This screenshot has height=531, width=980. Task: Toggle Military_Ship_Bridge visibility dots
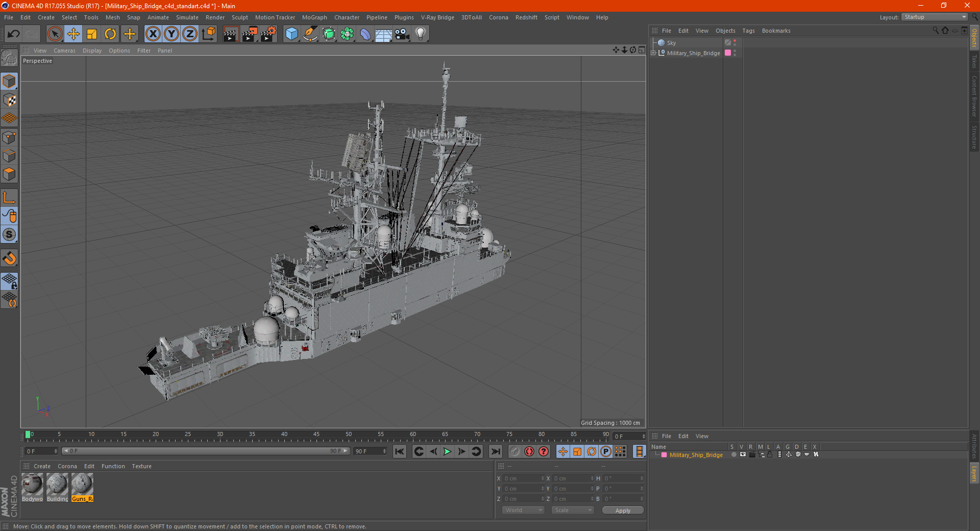point(735,53)
